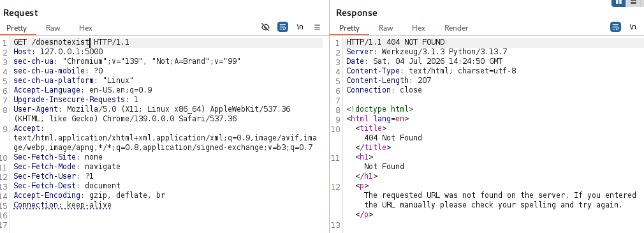The height and width of the screenshot is (233, 644).
Task: Open the Response Render tab
Action: pos(456,28)
